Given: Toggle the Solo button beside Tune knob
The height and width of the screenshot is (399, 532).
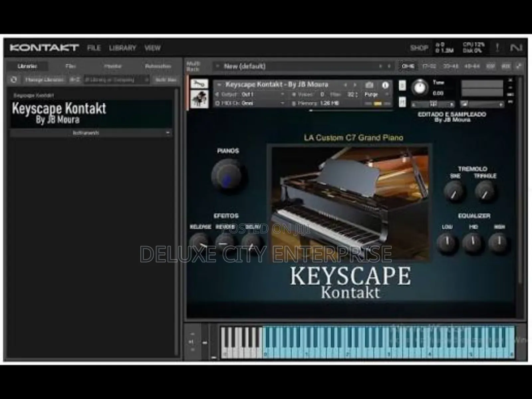Looking at the screenshot, I should (402, 85).
